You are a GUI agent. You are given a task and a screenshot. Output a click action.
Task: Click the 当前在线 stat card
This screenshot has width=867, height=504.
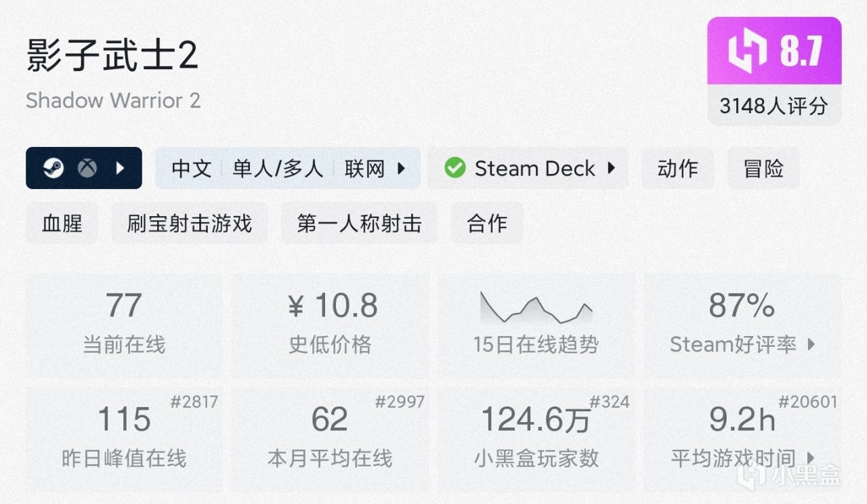[124, 325]
